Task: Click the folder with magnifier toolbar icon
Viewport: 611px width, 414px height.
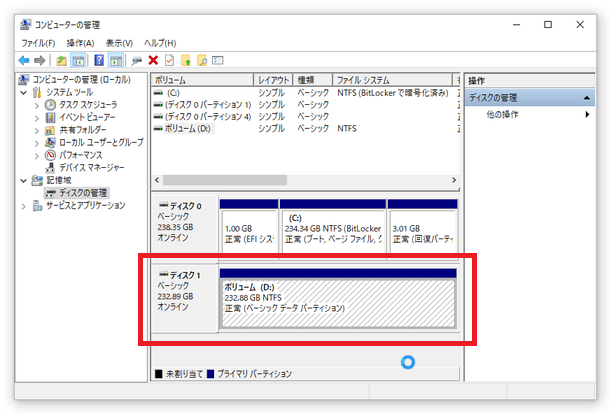Action: [202, 60]
